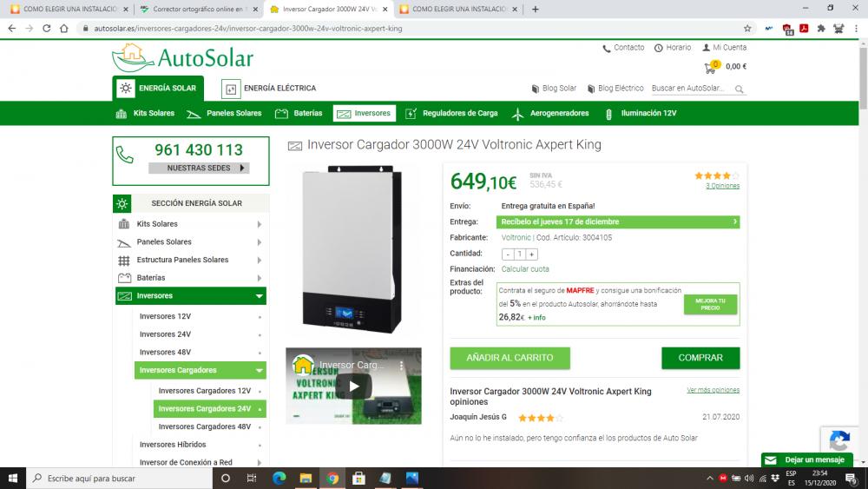Go back to the previous page

tap(12, 29)
